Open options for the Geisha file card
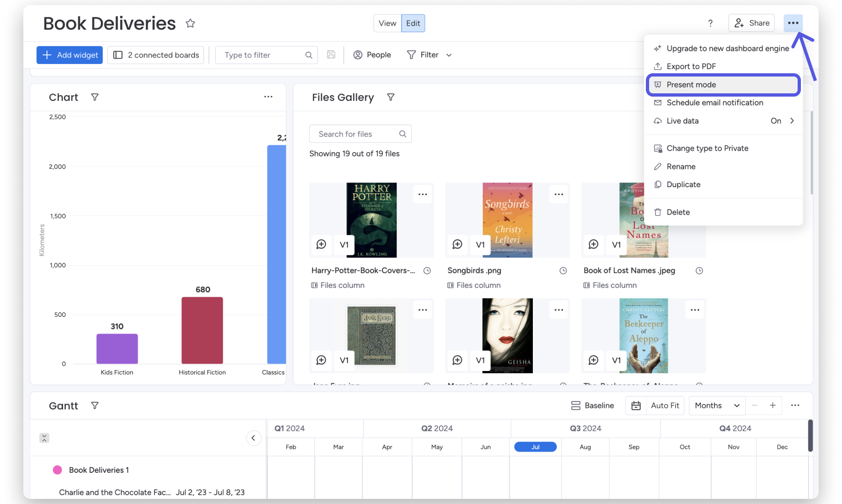Viewport: 842px width, 504px height. (559, 310)
